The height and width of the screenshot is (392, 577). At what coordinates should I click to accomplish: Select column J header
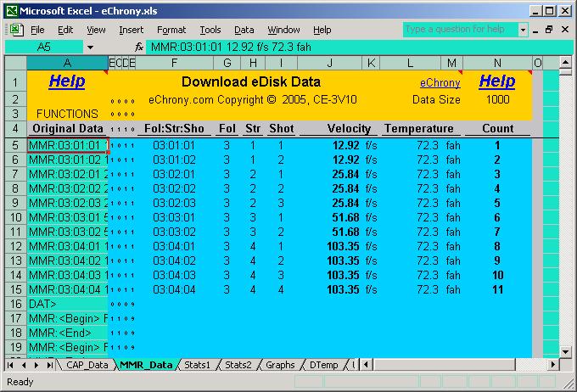329,63
